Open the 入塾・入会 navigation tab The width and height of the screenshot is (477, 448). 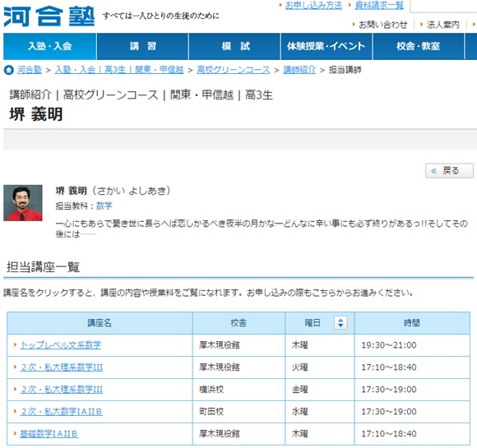click(50, 46)
